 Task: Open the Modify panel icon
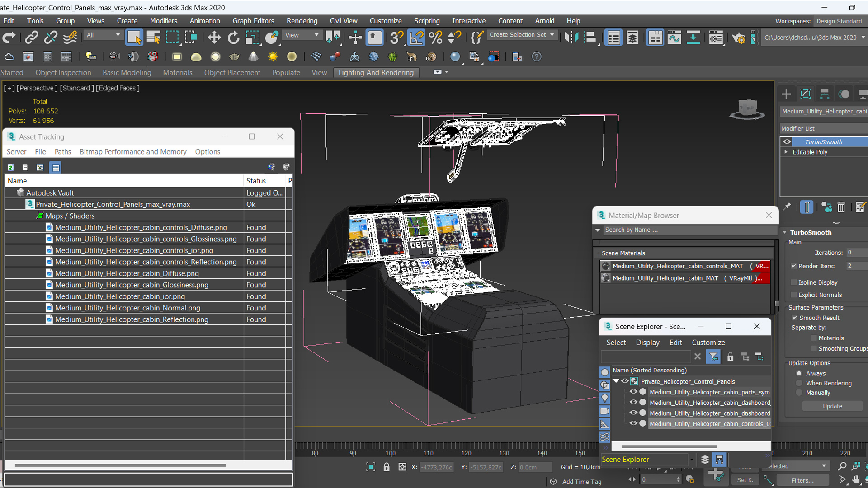[806, 94]
